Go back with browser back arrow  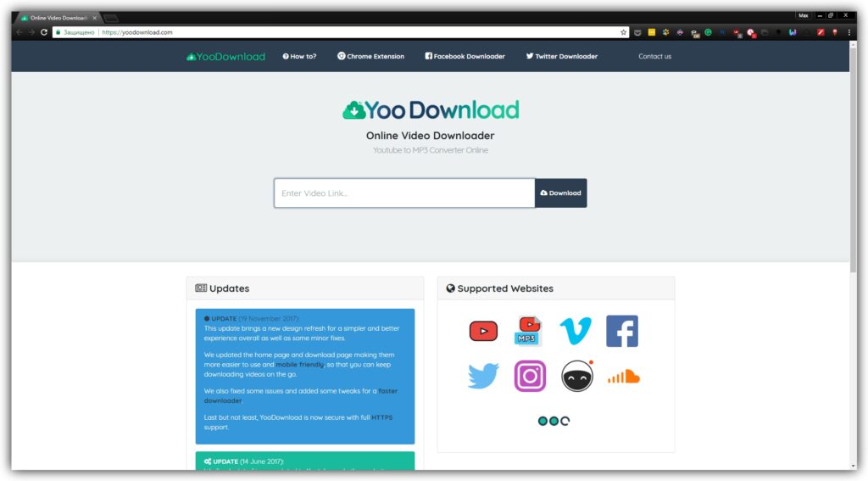pyautogui.click(x=19, y=32)
